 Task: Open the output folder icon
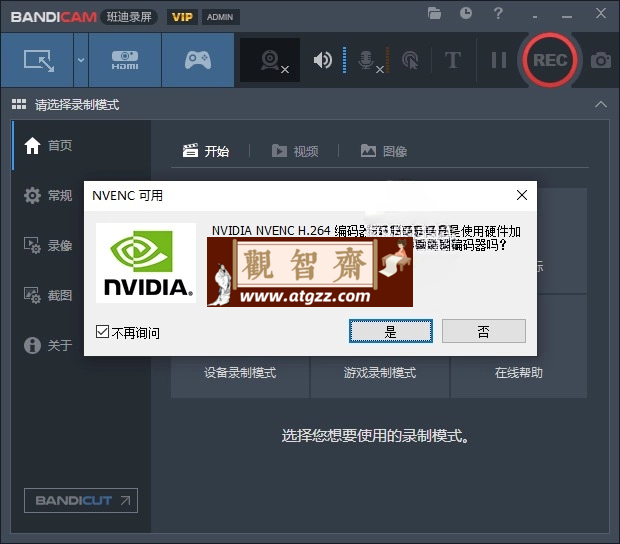tap(434, 13)
